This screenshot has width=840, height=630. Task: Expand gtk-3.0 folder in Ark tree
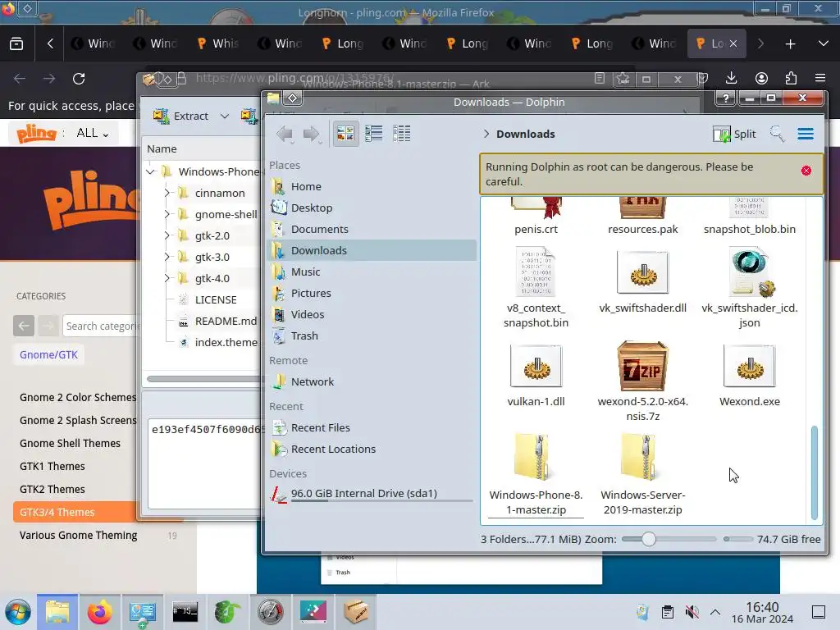point(167,257)
